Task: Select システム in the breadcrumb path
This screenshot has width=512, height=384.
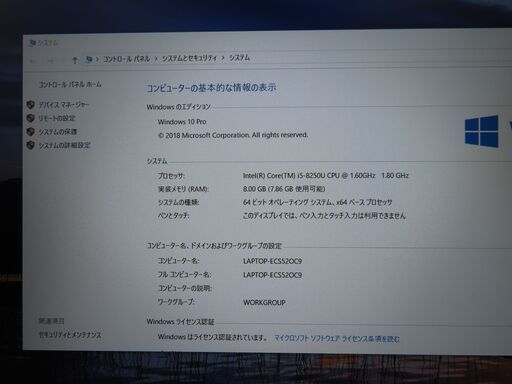Action: coord(239,58)
